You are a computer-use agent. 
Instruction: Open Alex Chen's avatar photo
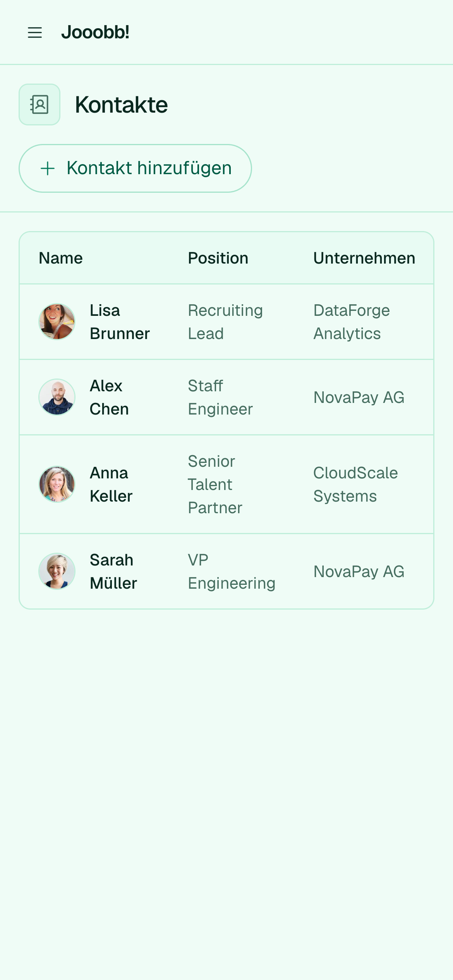pos(57,397)
